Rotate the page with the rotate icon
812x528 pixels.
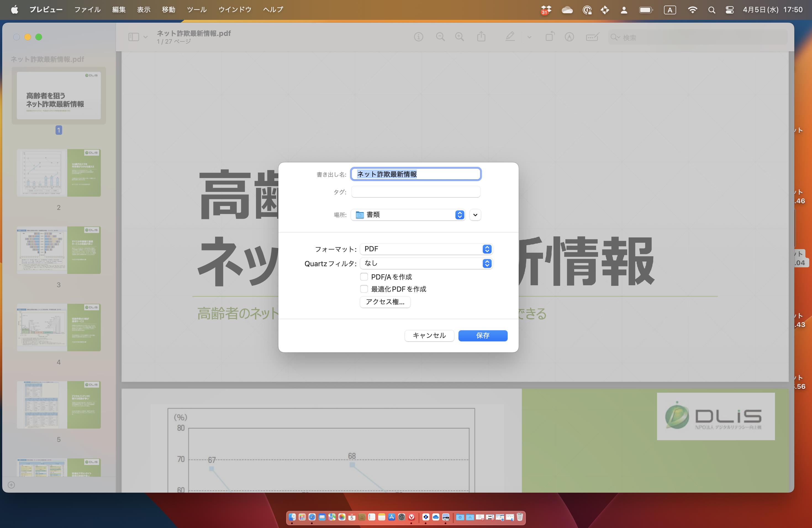coord(550,36)
